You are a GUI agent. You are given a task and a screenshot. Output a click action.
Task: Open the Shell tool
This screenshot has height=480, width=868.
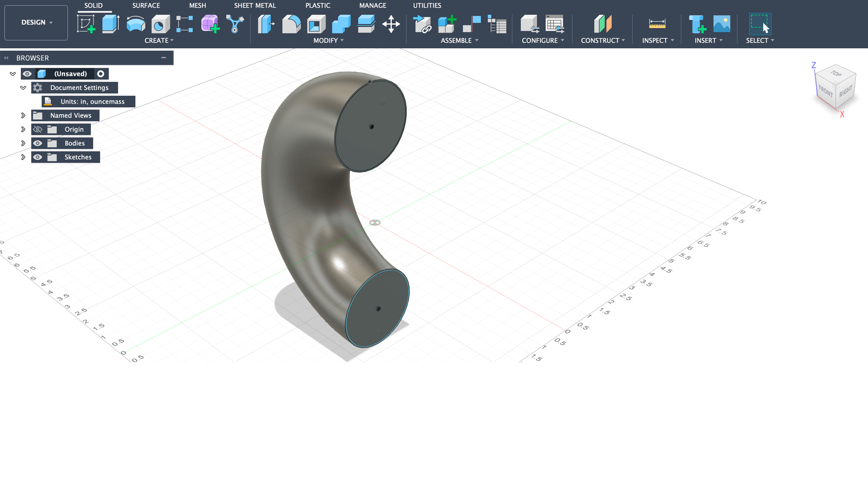tap(316, 23)
